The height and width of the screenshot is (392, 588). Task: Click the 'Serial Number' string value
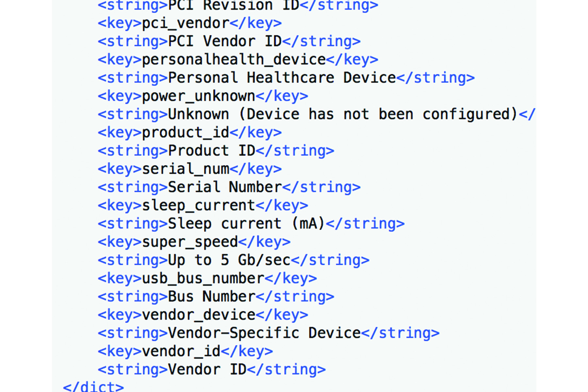225,188
